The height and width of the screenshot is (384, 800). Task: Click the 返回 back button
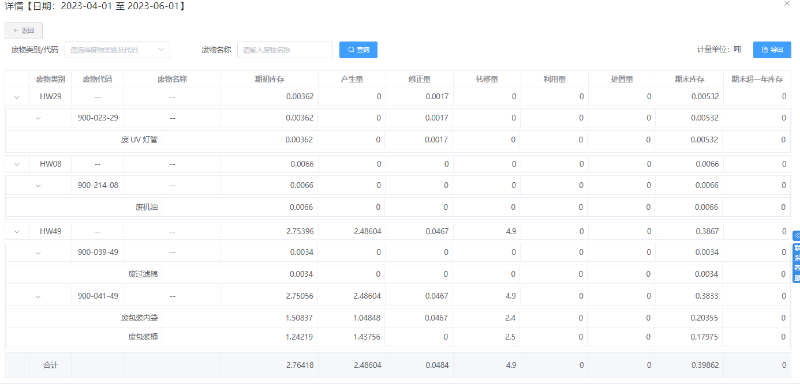point(23,31)
